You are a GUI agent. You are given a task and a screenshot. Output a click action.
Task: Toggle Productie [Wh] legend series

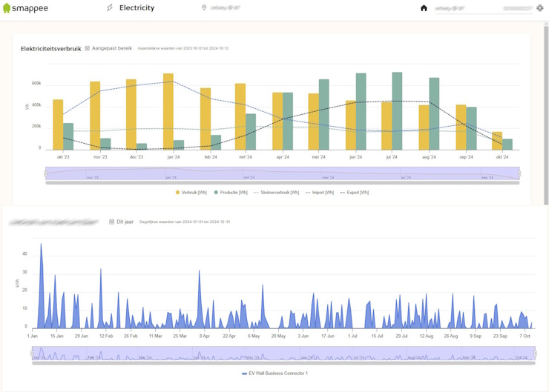231,193
